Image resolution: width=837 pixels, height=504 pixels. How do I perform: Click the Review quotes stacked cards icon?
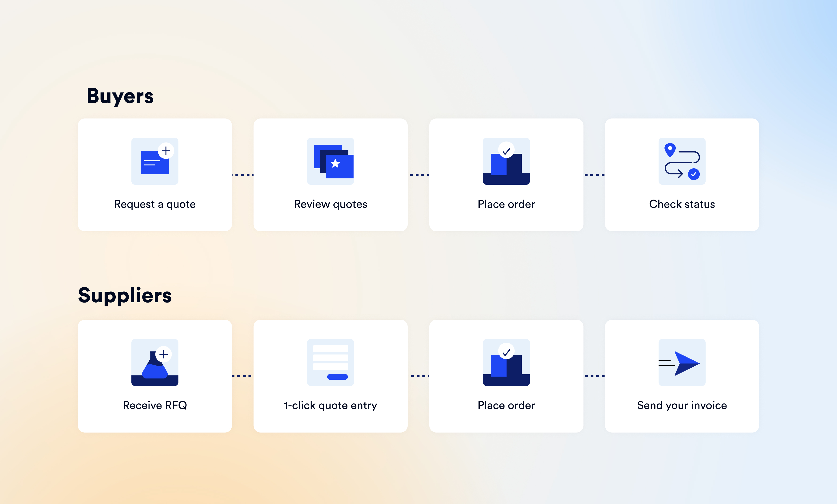331,161
